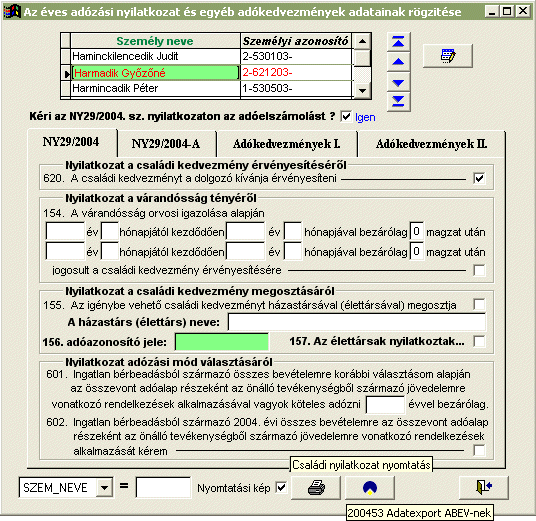
Task: Focus the search value field after equals sign
Action: click(163, 487)
